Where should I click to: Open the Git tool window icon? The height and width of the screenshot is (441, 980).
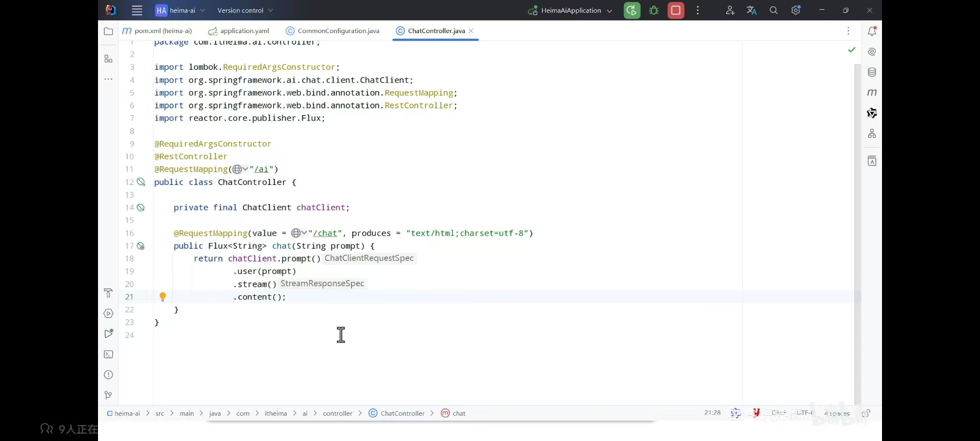(108, 395)
